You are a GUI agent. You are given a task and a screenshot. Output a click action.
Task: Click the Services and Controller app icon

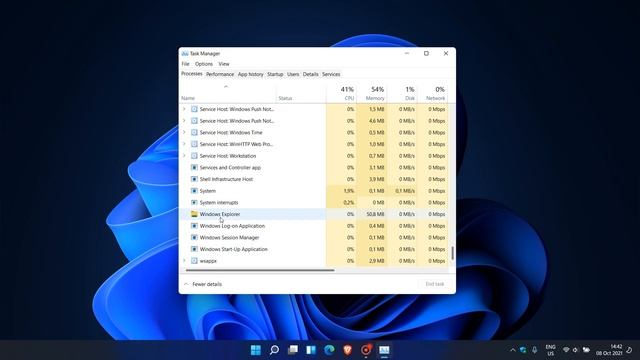[194, 167]
